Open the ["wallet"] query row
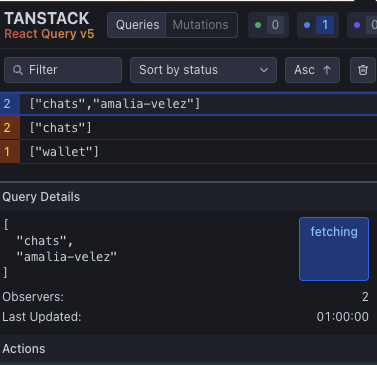This screenshot has height=365, width=377. (188, 152)
